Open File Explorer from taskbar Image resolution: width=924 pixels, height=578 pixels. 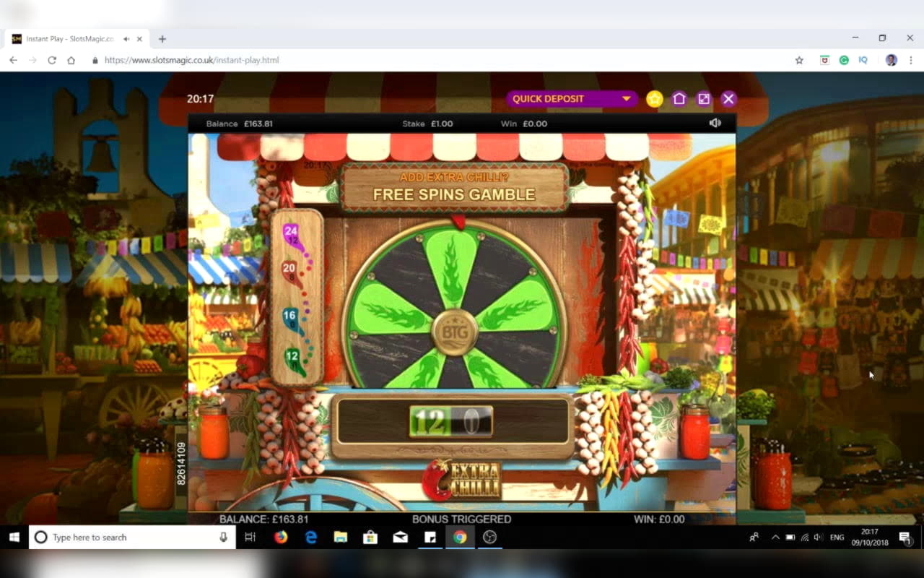coord(341,537)
